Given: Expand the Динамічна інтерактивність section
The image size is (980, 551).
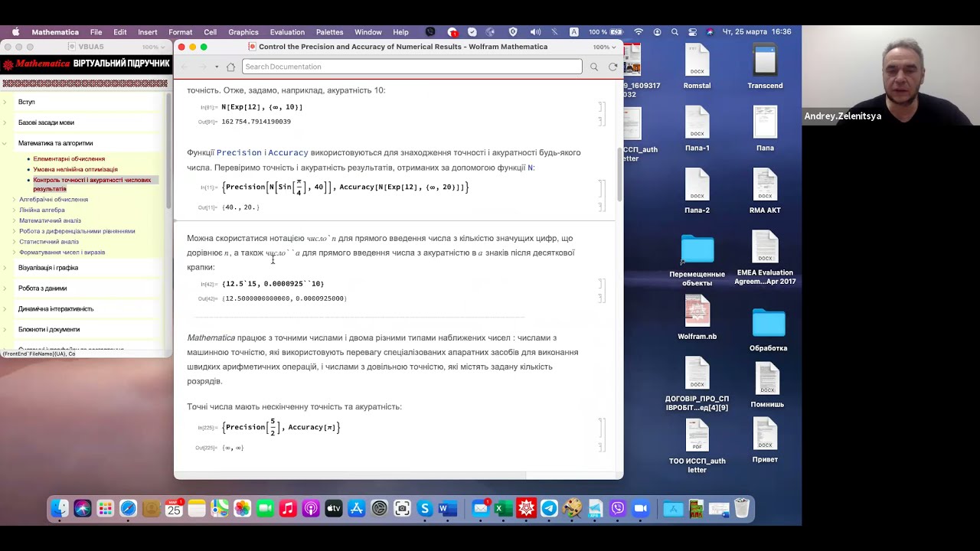Looking at the screenshot, I should (x=5, y=309).
